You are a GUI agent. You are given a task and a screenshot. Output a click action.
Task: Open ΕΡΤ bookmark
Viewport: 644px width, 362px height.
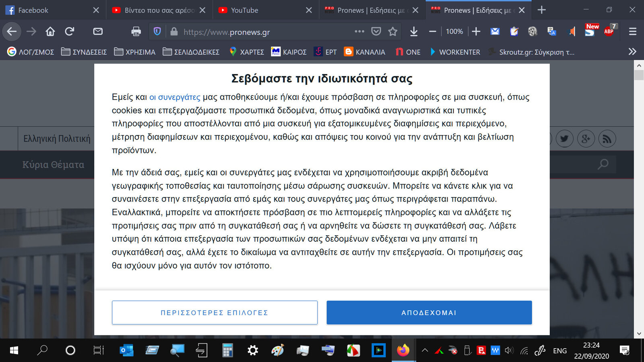325,52
